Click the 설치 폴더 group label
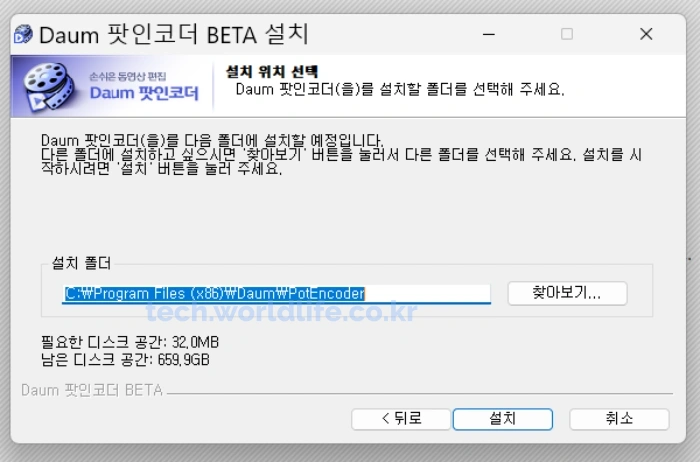Image resolution: width=700 pixels, height=462 pixels. coord(81,263)
